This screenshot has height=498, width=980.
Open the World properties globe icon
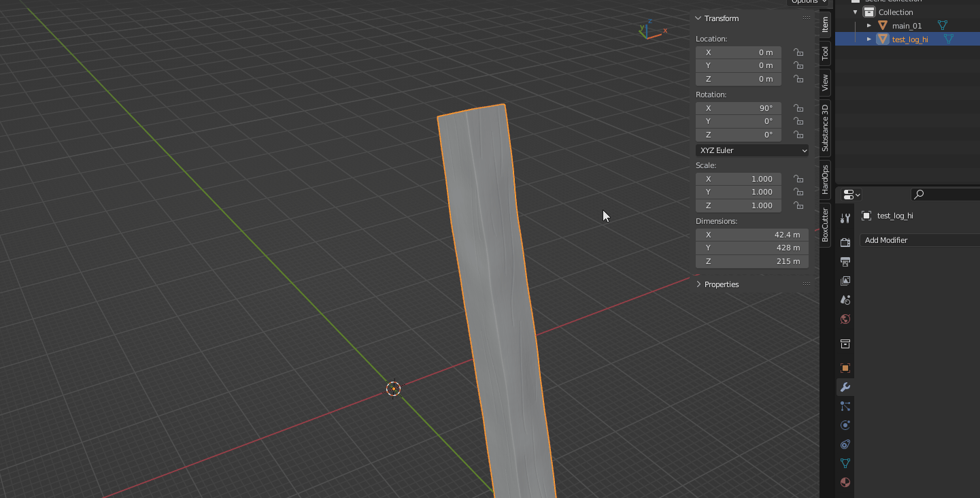845,319
